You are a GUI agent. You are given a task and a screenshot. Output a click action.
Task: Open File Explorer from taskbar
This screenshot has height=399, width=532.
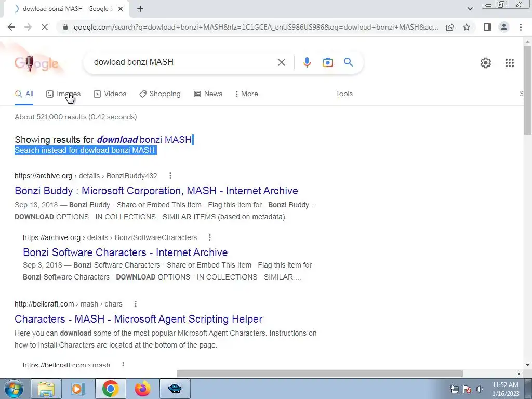pos(46,389)
